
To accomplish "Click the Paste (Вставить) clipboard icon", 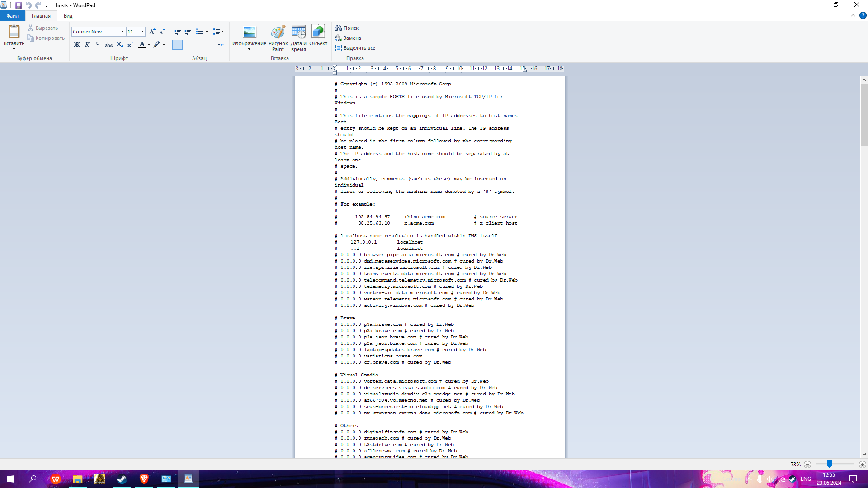I will 14,32.
